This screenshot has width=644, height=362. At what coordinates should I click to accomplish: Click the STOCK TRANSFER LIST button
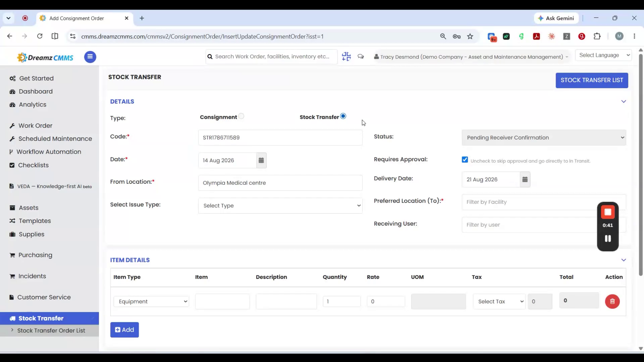tap(592, 80)
